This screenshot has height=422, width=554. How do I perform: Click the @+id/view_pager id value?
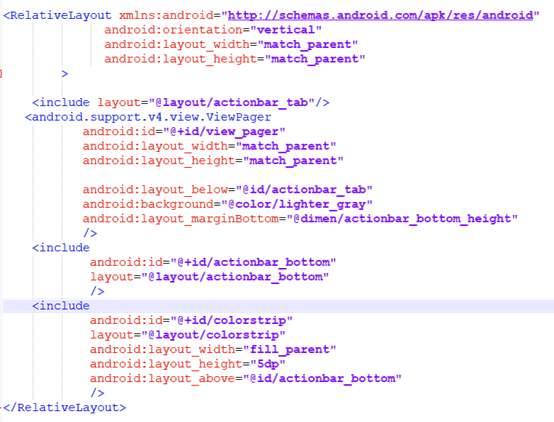pos(224,132)
